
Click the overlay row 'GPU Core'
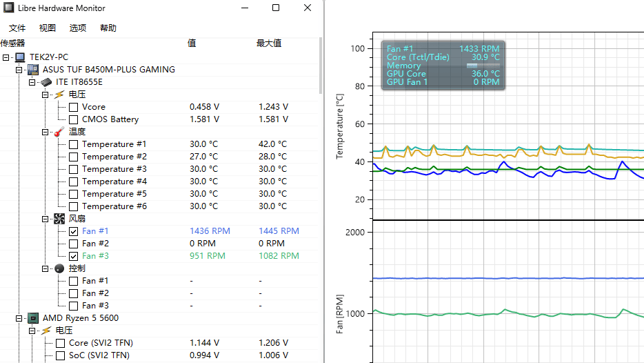(443, 74)
